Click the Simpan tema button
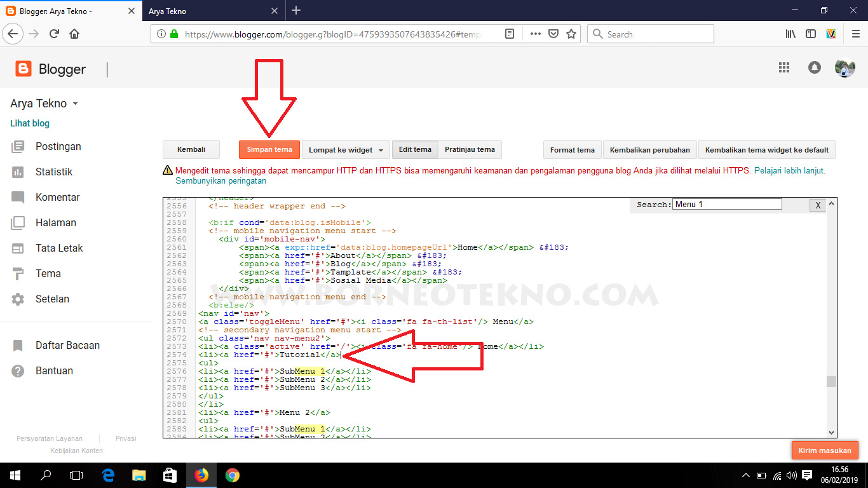The width and height of the screenshot is (868, 488). point(269,149)
